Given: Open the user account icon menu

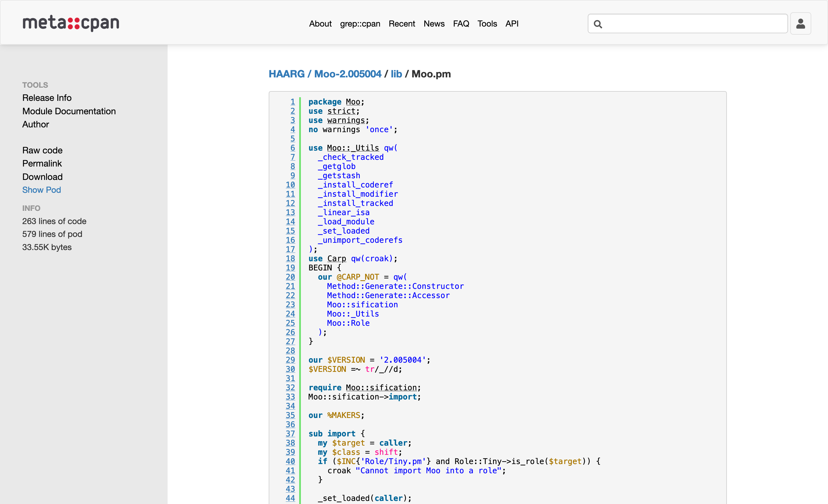Looking at the screenshot, I should pos(801,23).
